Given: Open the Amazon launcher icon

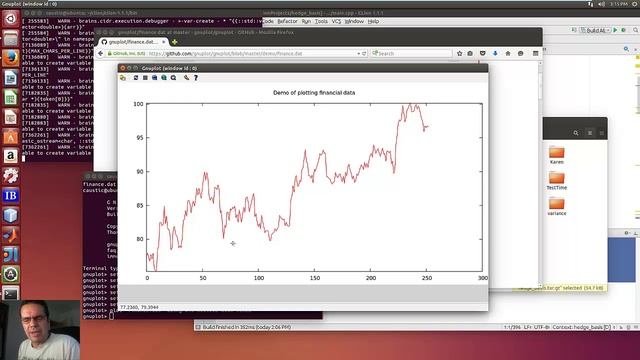Looking at the screenshot, I should tap(11, 156).
